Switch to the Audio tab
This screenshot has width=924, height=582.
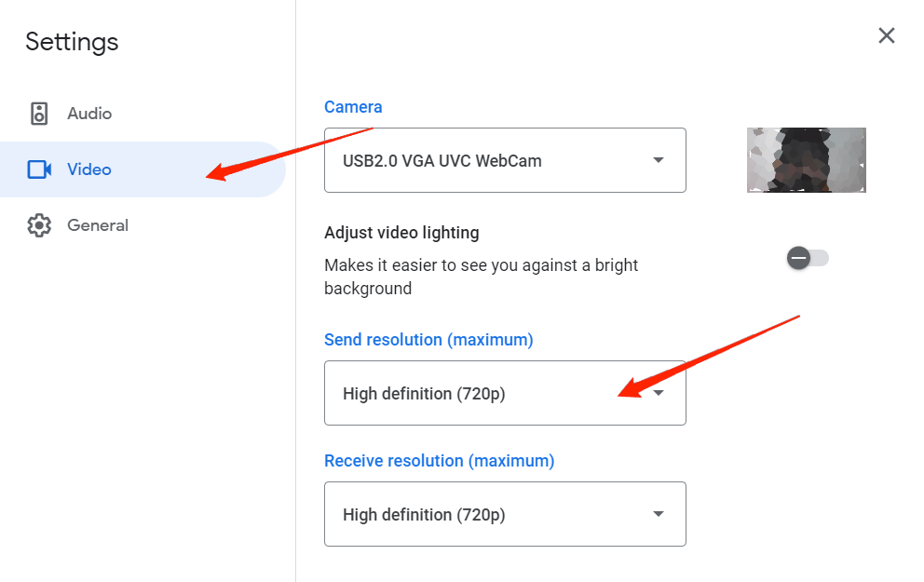89,114
